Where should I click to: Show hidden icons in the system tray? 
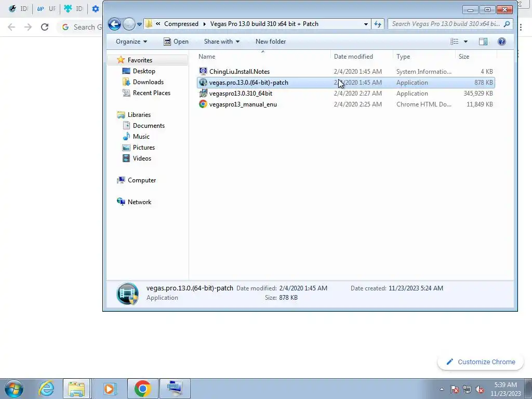coord(442,389)
